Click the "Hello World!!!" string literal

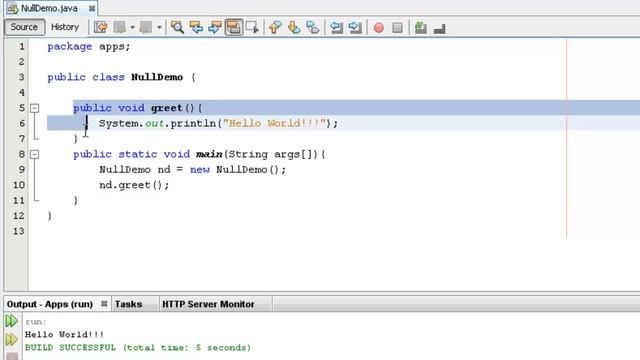[x=274, y=123]
